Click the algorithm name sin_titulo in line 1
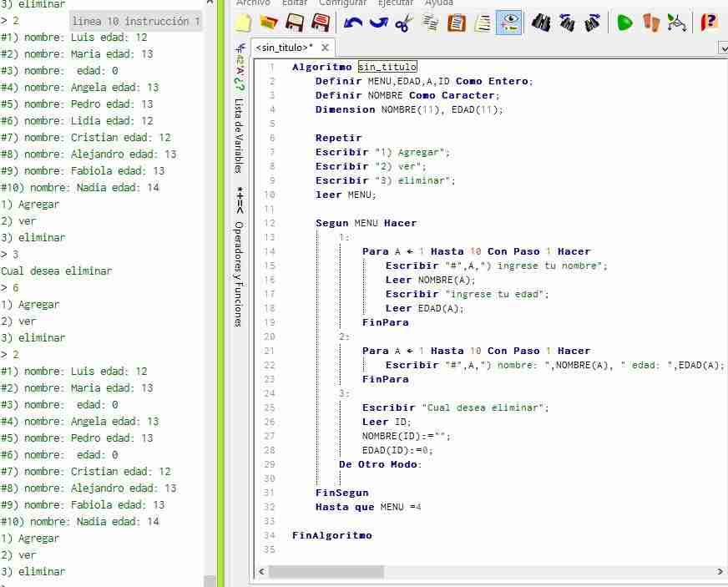Screen dimensions: 728x587 coord(387,67)
